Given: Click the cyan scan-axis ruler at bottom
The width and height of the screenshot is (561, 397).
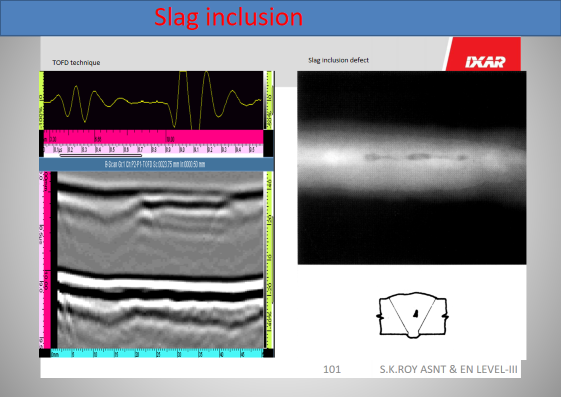Looking at the screenshot, I should tap(157, 353).
